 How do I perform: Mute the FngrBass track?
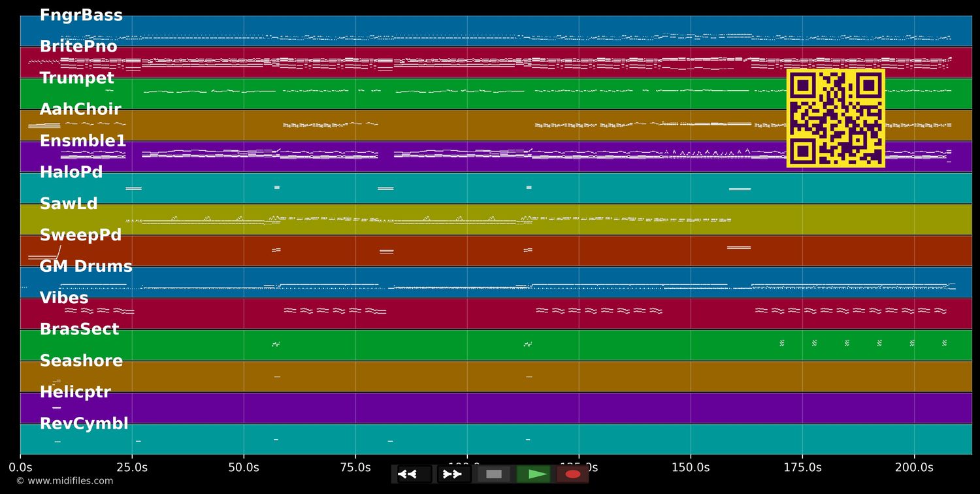pos(82,15)
